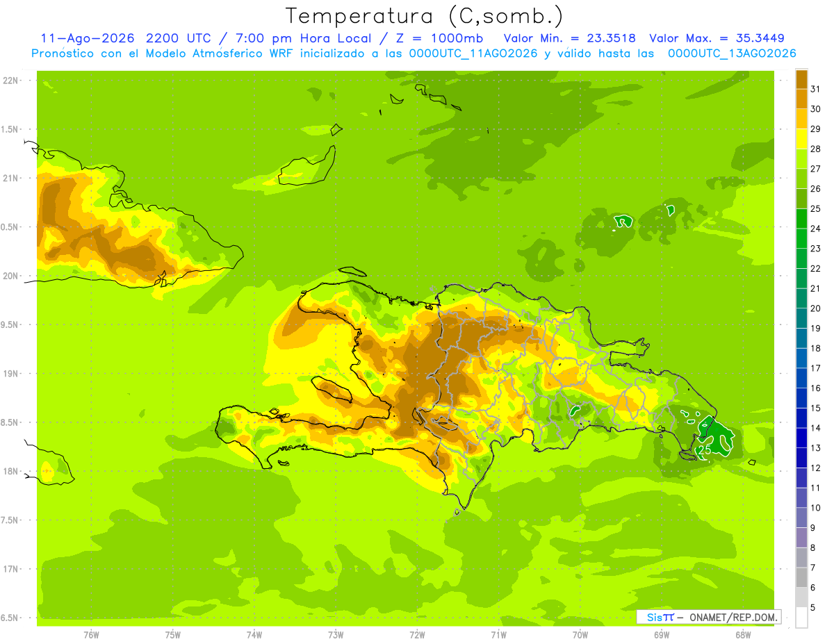Click the orange swatch between colorbar labels 30 and 31
834x644 pixels.
[x=801, y=99]
